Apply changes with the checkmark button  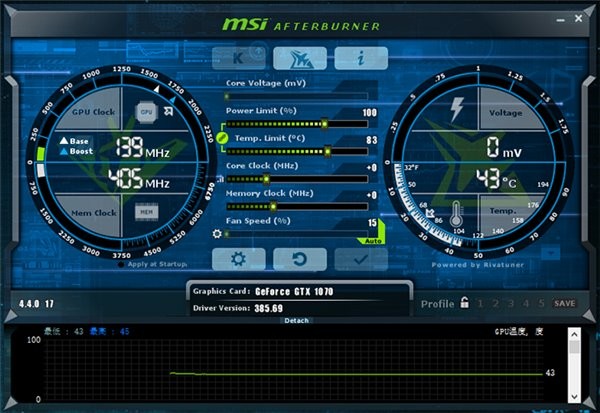pyautogui.click(x=361, y=260)
